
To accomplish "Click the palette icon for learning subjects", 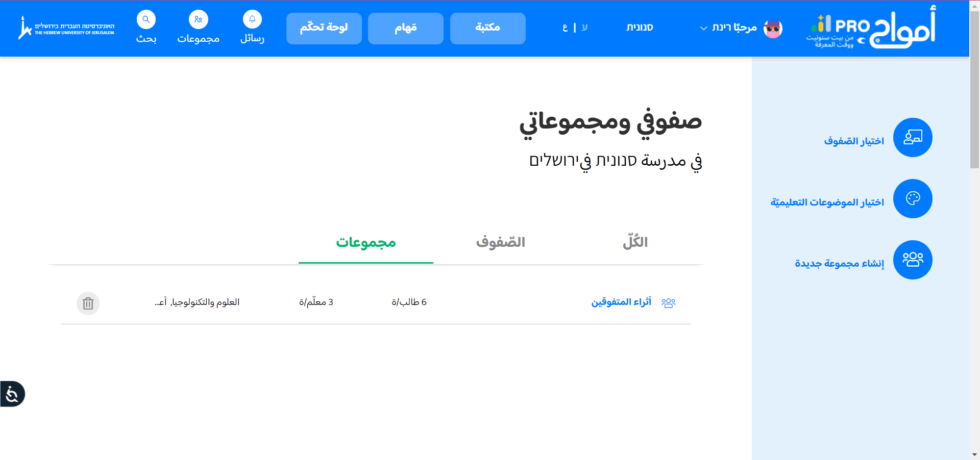I will tap(912, 198).
